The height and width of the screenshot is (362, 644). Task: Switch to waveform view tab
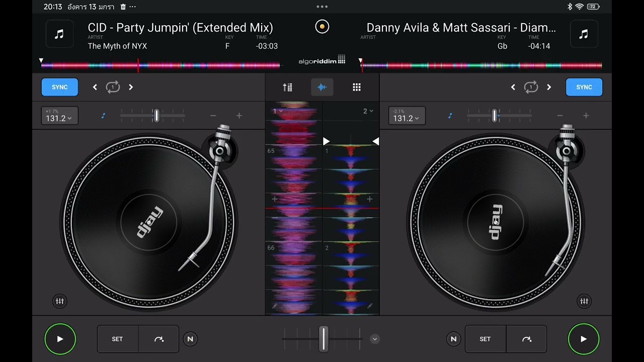(322, 87)
